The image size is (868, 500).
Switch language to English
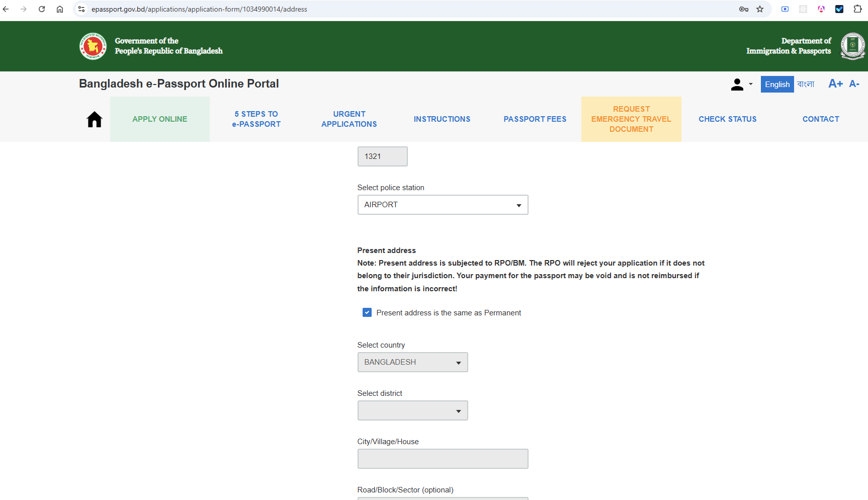click(777, 85)
